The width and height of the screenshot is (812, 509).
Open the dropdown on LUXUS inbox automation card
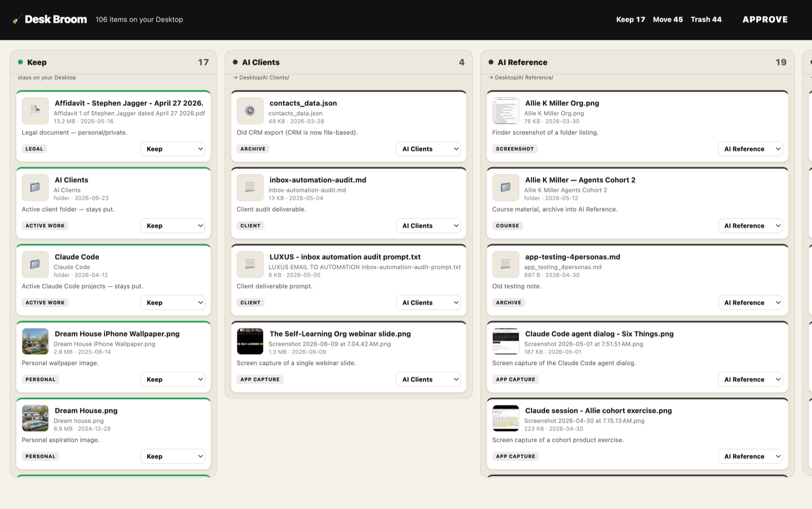pos(428,302)
